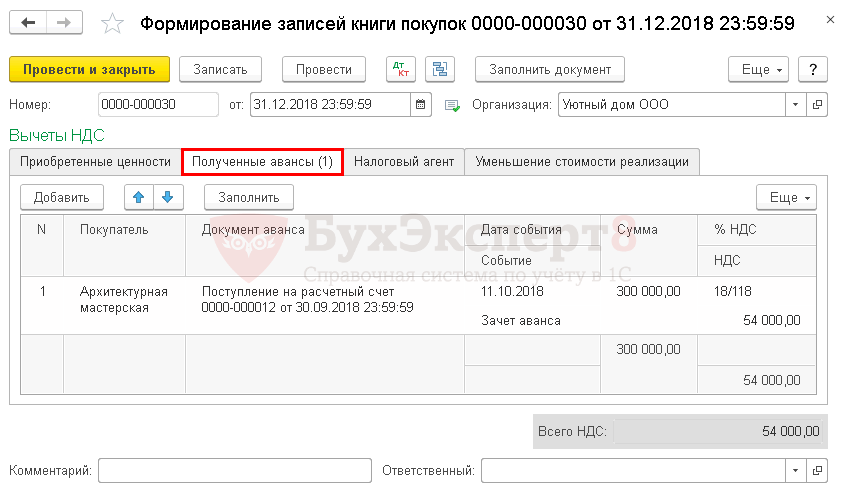Click the forward navigation arrow
This screenshot has height=493, width=845.
tap(64, 22)
